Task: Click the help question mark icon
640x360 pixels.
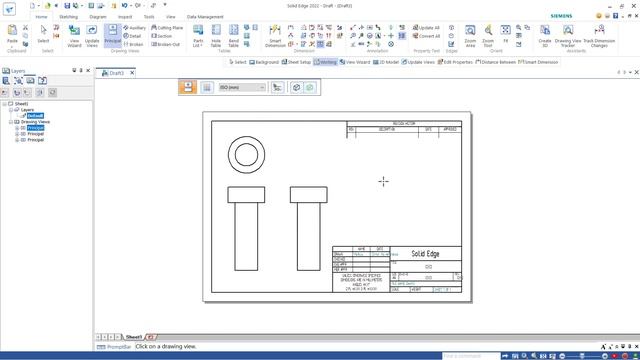Action: pyautogui.click(x=616, y=16)
